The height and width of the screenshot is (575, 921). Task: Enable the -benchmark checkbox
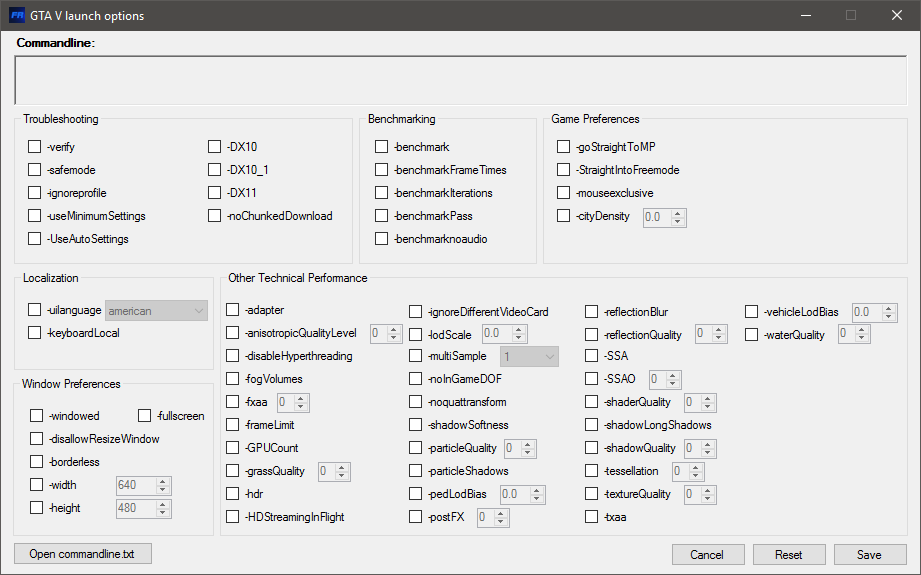pyautogui.click(x=382, y=147)
